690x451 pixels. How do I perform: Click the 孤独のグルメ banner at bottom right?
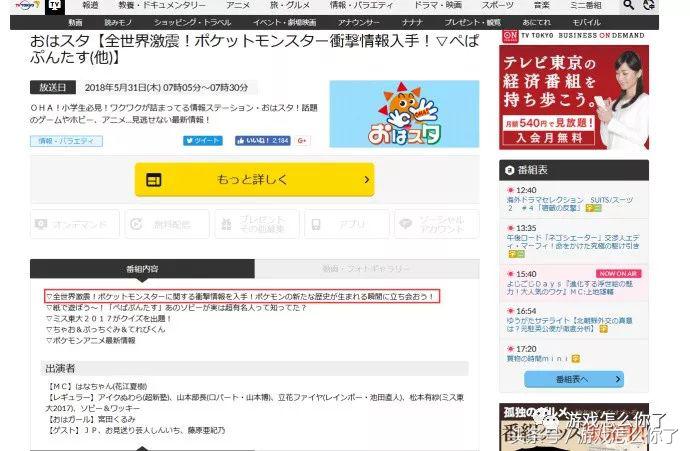click(574, 427)
